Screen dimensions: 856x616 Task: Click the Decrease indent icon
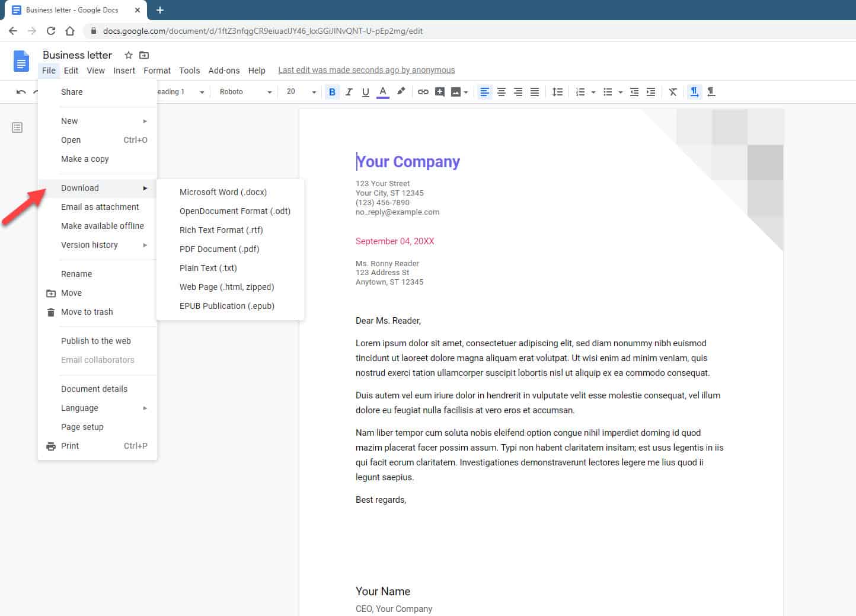(634, 92)
